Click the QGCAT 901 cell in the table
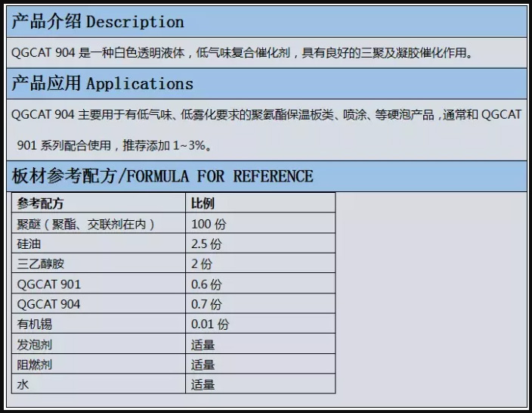 pyautogui.click(x=48, y=284)
